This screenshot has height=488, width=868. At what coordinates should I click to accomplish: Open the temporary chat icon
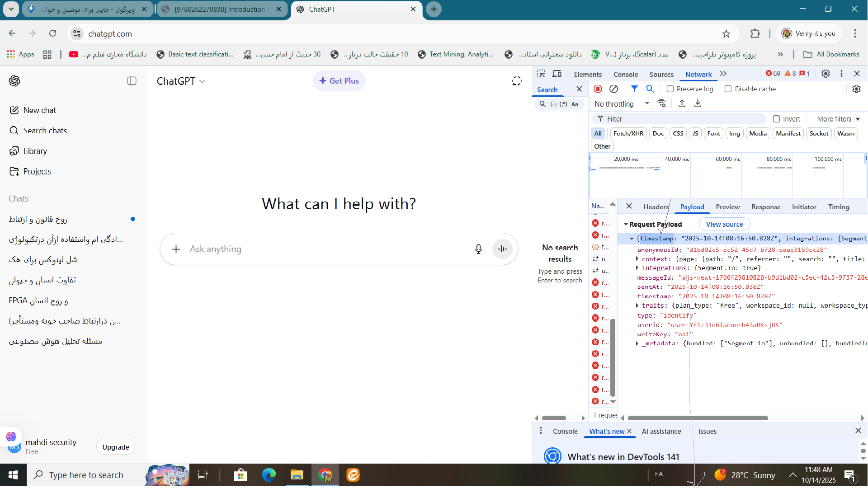click(517, 81)
